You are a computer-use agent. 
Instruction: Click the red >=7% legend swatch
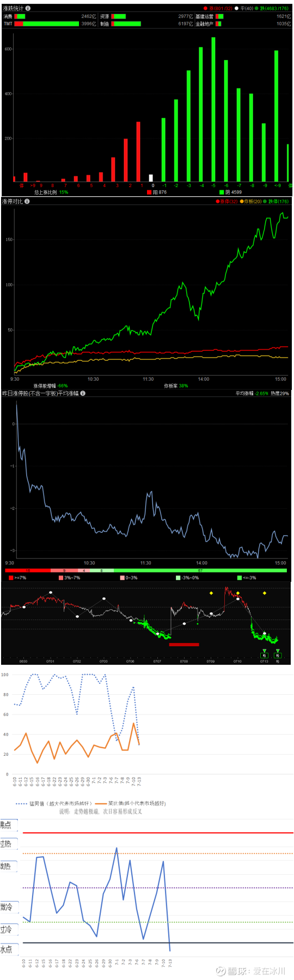tap(11, 578)
